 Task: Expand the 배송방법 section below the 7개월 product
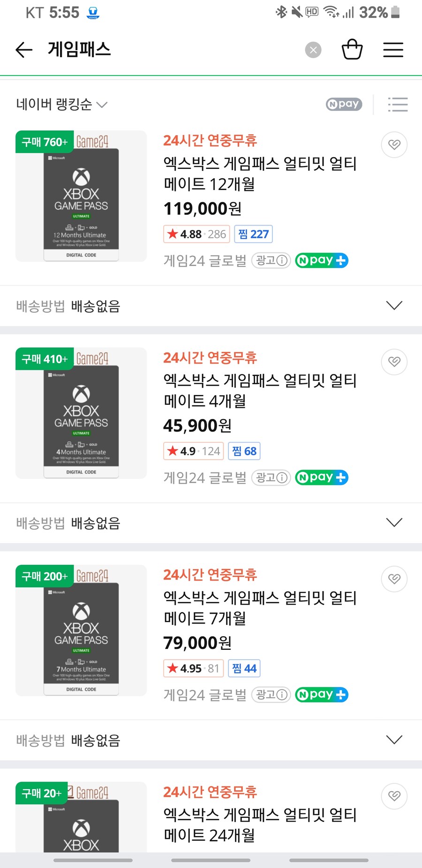[211, 740]
